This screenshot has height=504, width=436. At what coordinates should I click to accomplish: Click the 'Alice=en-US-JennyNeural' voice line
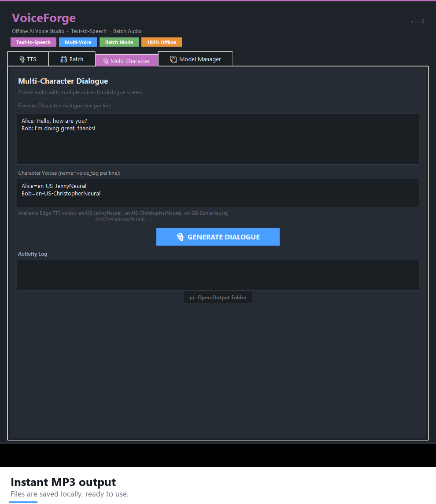54,186
